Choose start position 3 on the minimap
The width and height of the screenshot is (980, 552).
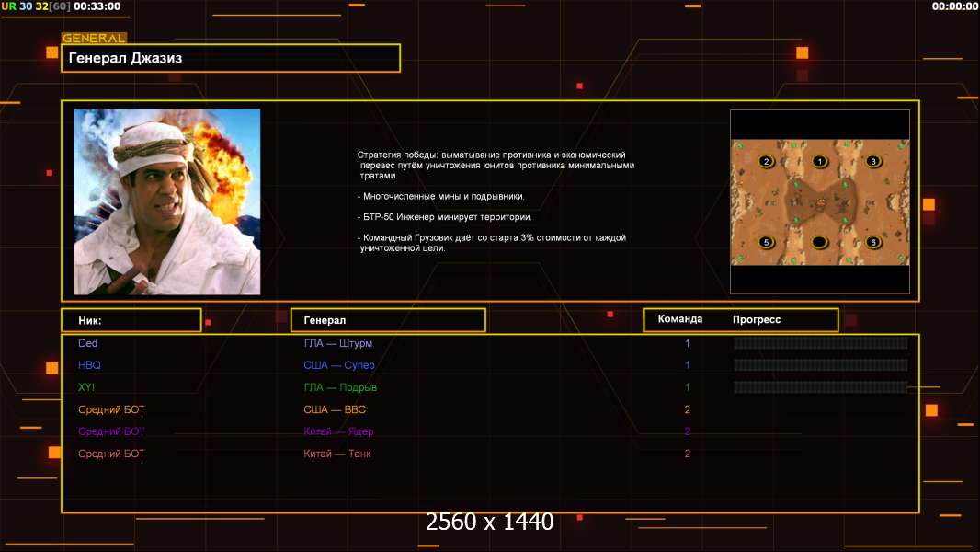[873, 162]
